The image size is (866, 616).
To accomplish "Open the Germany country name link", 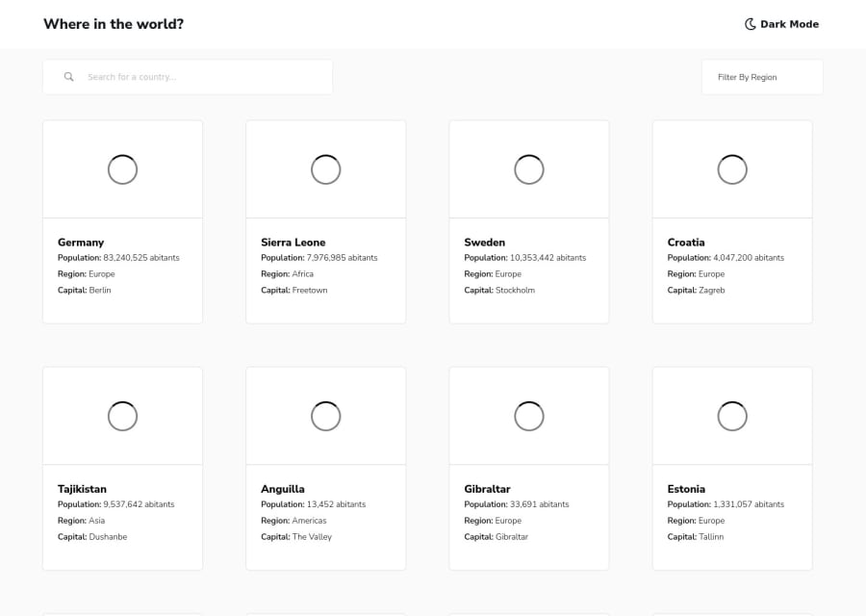I will 81,242.
